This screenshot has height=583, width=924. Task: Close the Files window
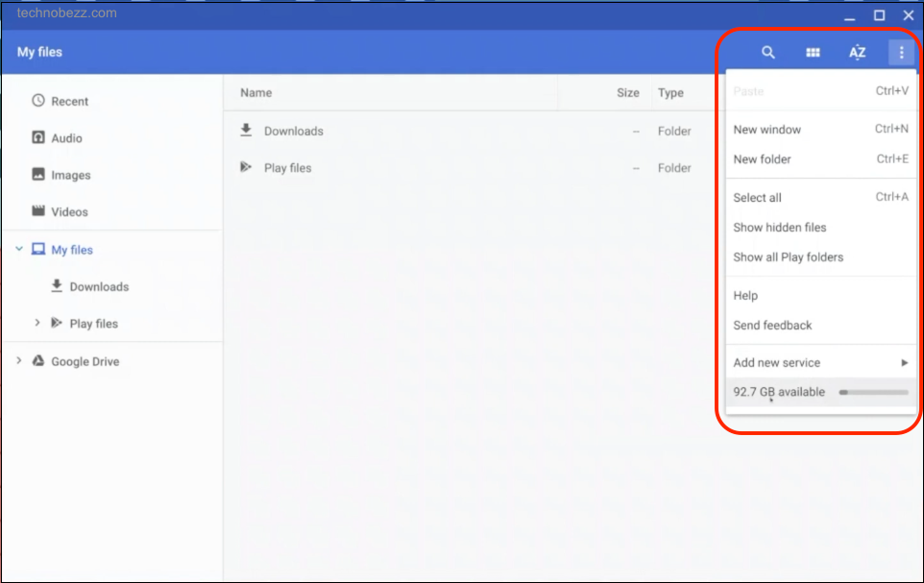click(x=908, y=15)
